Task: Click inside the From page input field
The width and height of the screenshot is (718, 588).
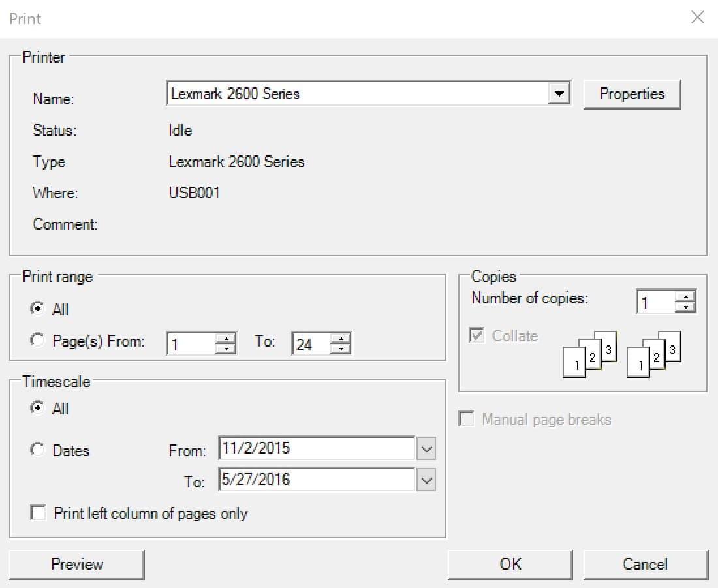Action: point(193,342)
